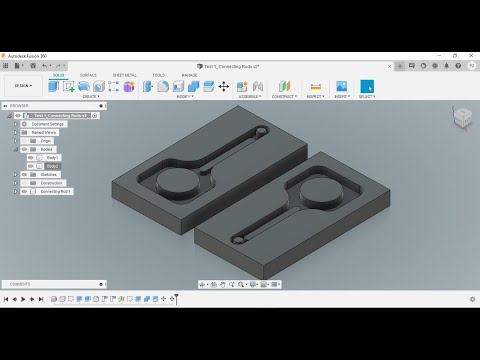Click the Offset Face tool icon
Screen dimensions: 480x360
[x=209, y=86]
